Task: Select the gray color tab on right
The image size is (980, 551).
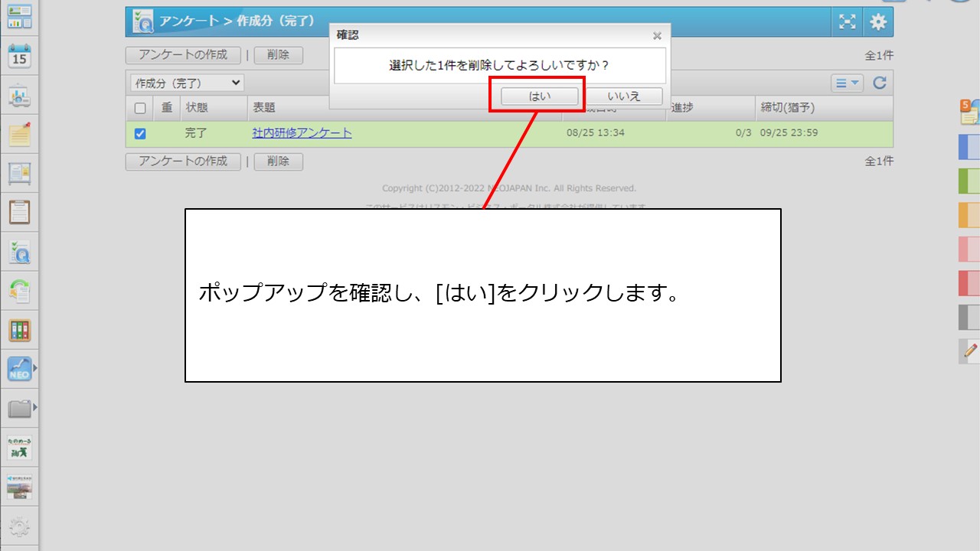Action: pyautogui.click(x=969, y=317)
